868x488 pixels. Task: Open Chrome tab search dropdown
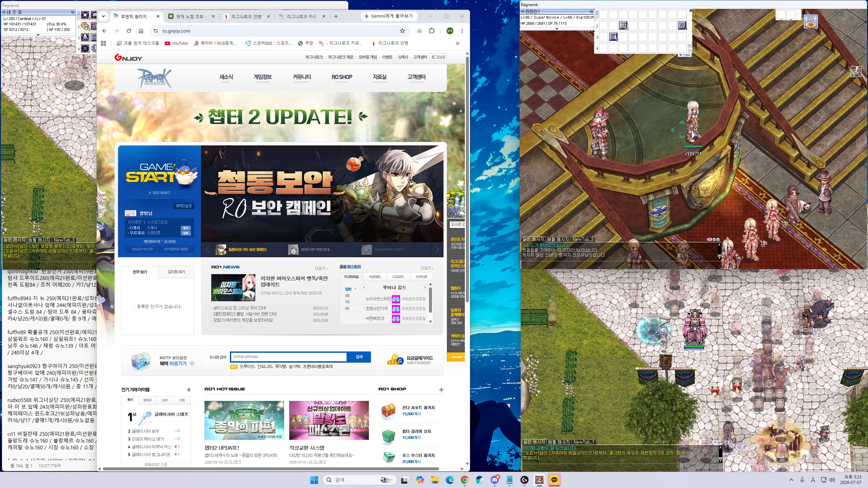point(103,16)
